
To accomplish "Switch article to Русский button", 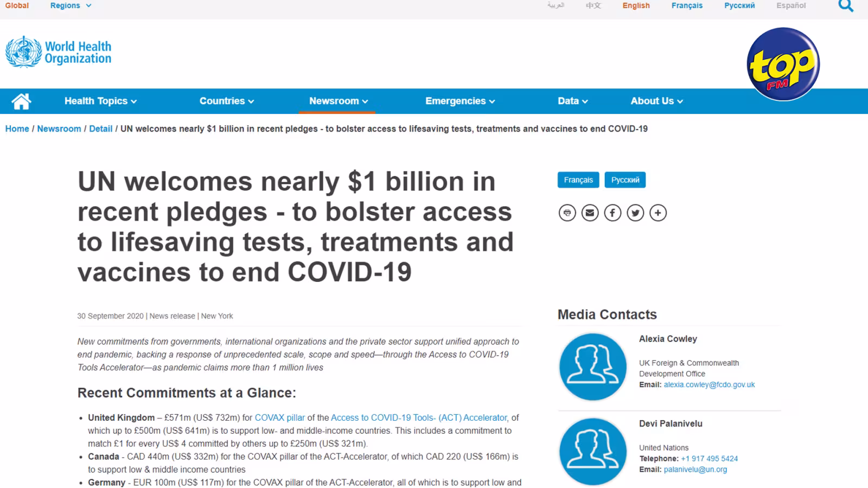I will coord(625,180).
